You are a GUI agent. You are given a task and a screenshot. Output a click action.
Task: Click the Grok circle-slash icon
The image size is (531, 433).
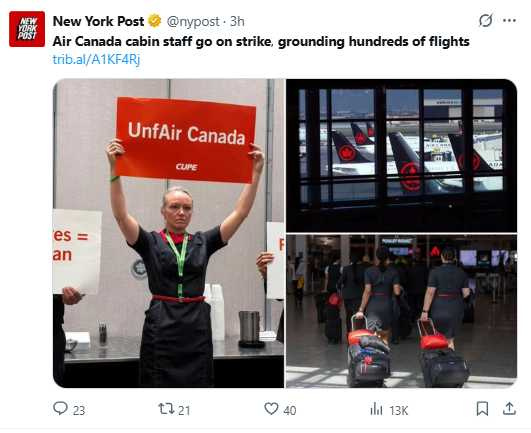point(485,21)
